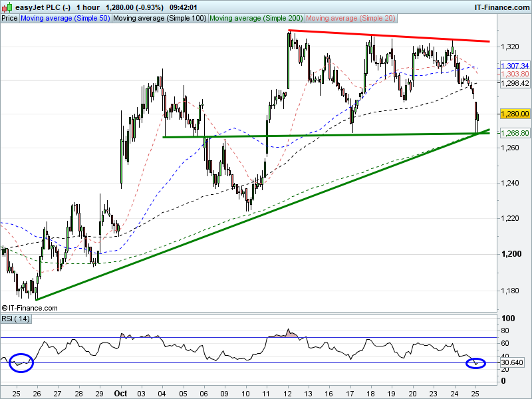Click the 26 date label on time axis
Screen dimensions: 532x399
pyautogui.click(x=37, y=394)
